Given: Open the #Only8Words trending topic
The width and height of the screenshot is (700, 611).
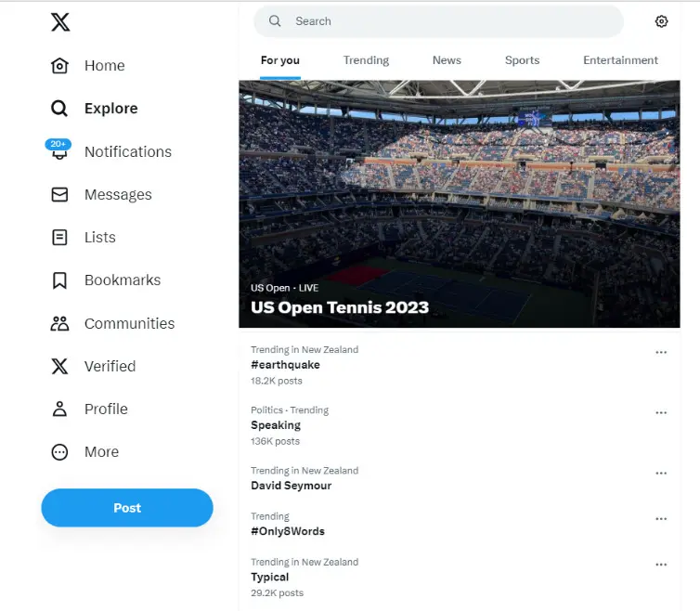Looking at the screenshot, I should [x=288, y=531].
